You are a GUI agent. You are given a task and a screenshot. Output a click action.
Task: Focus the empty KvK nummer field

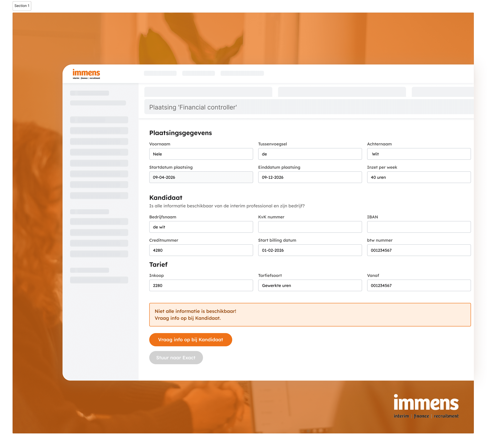click(x=310, y=227)
